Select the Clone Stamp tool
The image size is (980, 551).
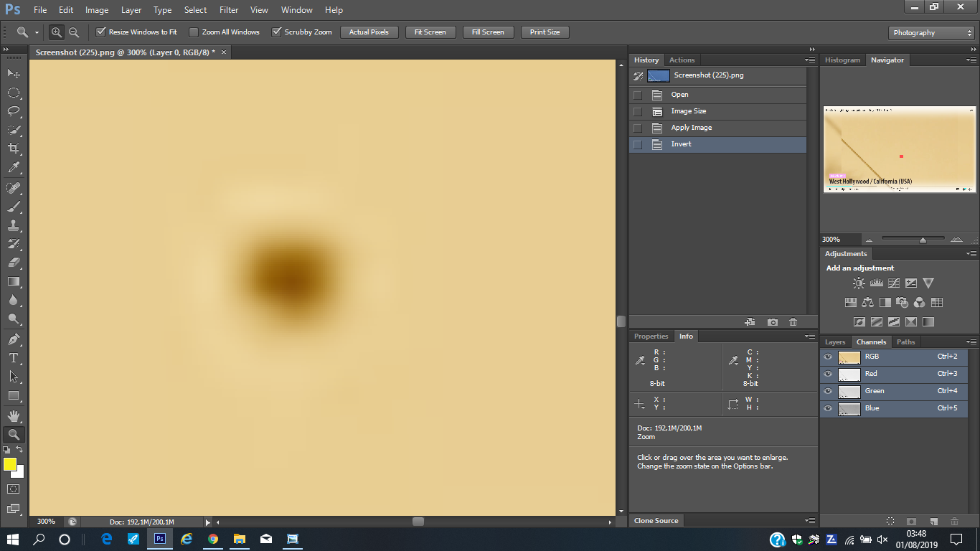tap(13, 225)
